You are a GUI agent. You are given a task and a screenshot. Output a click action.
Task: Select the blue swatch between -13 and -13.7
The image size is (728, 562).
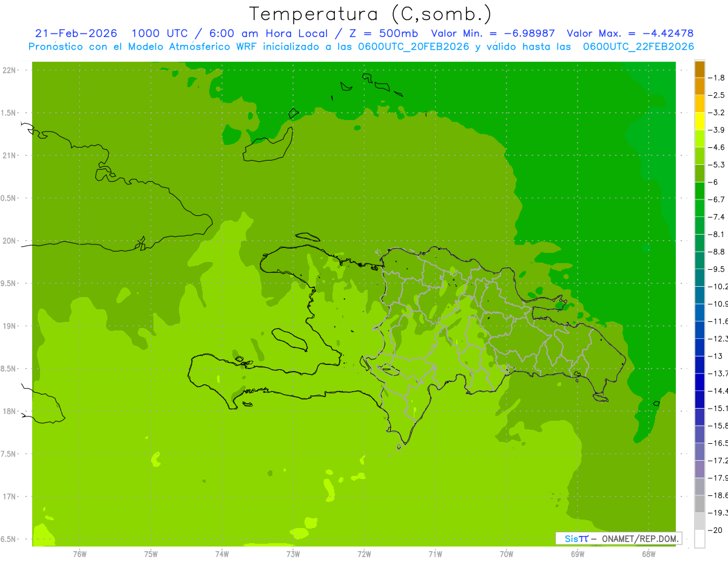(x=699, y=365)
